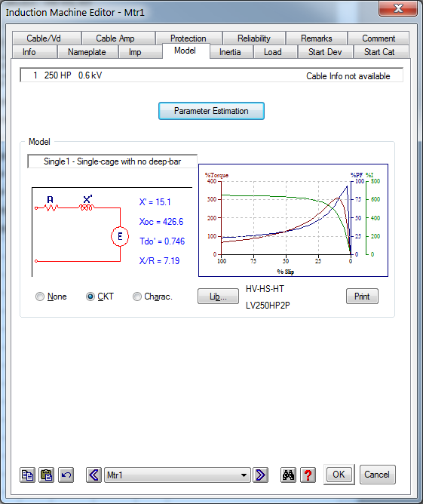Open the Protection tab
423x504 pixels.
pyautogui.click(x=189, y=38)
